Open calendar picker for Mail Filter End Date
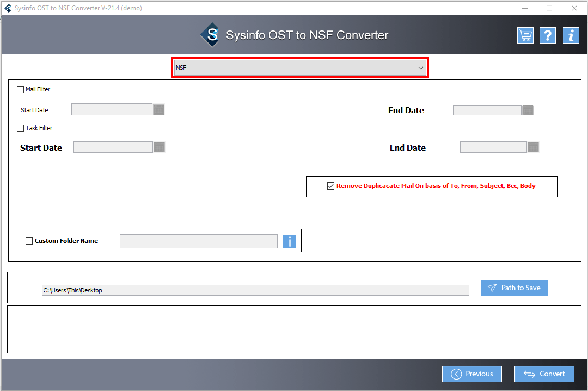 (528, 111)
